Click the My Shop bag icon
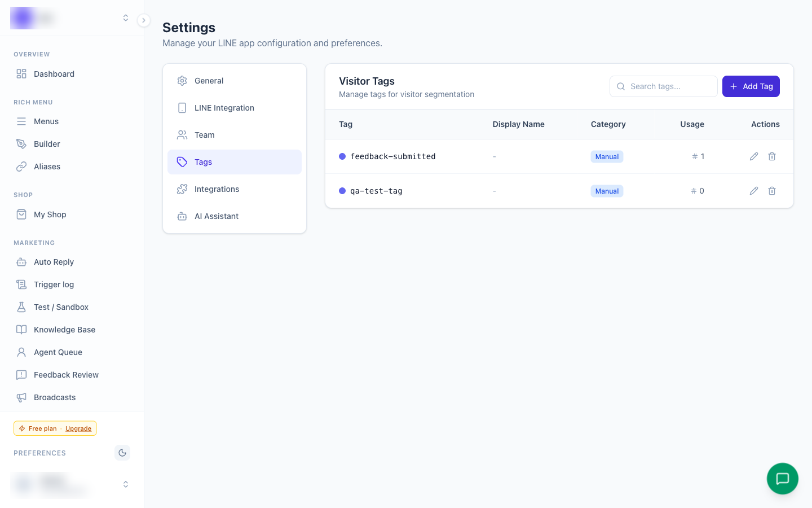 tap(21, 214)
